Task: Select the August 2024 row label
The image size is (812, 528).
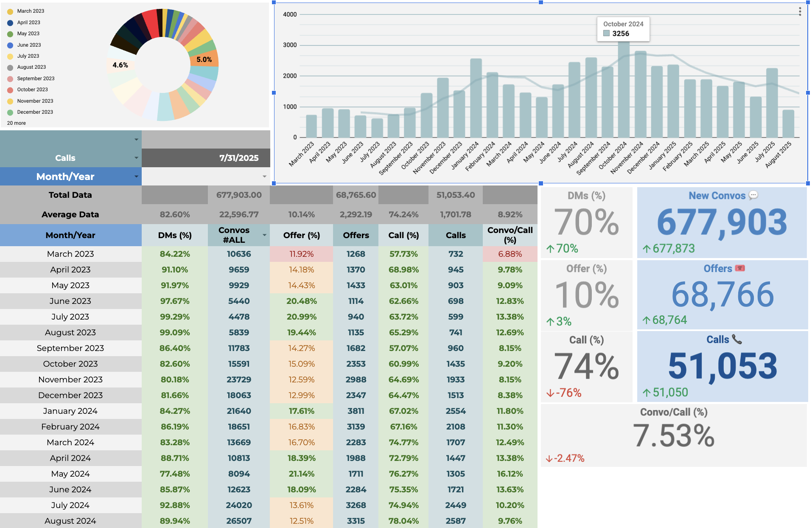Action: [x=70, y=521]
